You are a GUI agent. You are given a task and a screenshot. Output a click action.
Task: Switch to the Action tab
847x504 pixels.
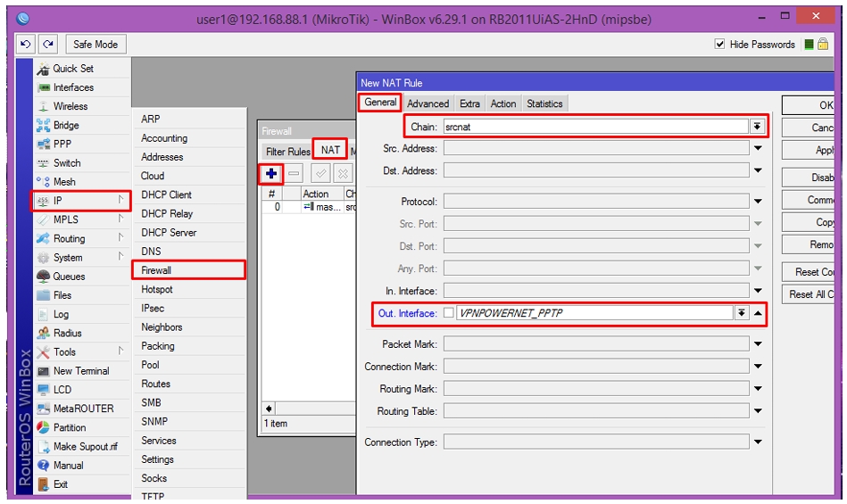coord(502,103)
